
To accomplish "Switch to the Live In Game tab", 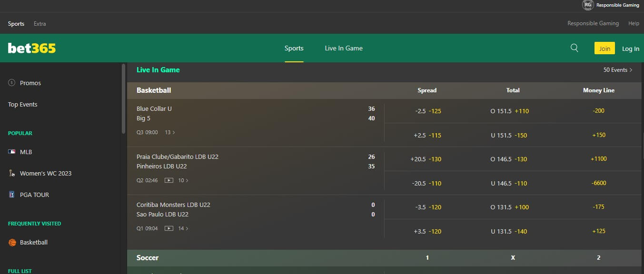I will coord(344,48).
